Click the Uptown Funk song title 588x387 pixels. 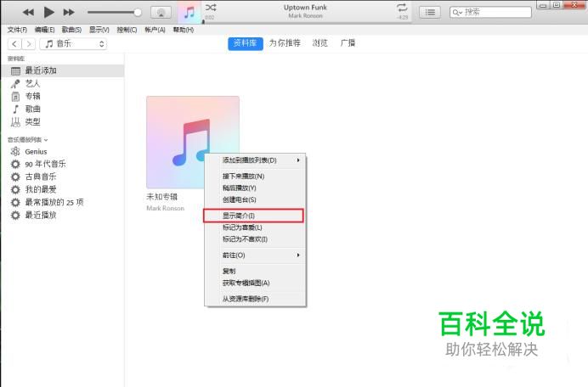click(x=305, y=7)
